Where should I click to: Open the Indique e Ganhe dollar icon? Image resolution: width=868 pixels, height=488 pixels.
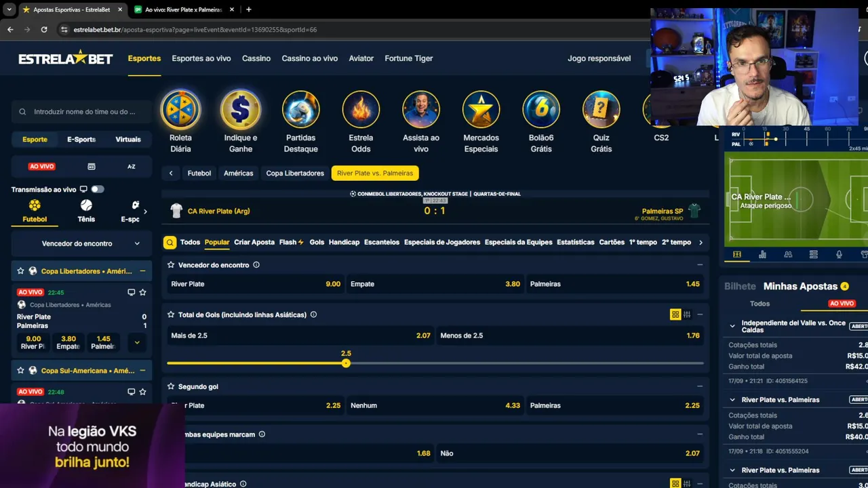[x=241, y=109]
